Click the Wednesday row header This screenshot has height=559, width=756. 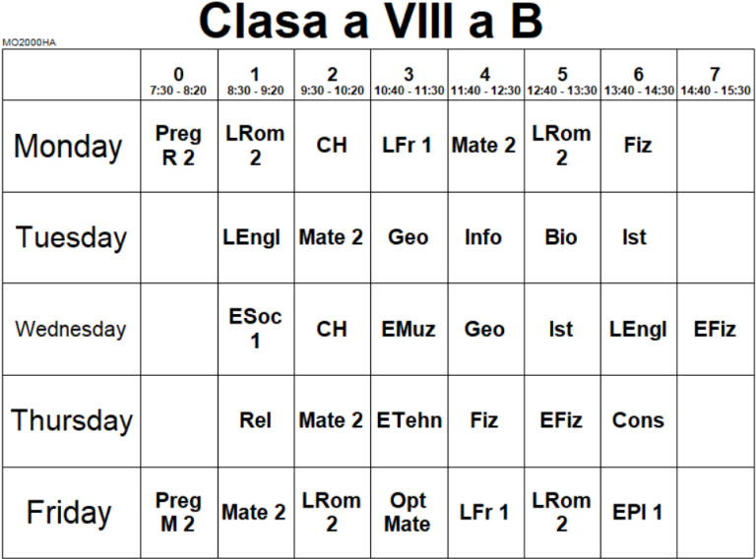(x=69, y=329)
